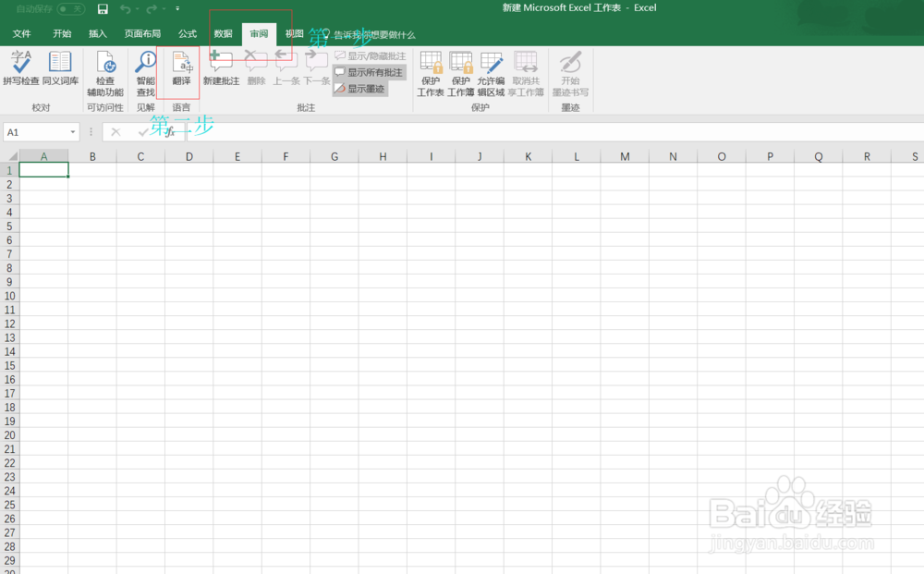Click Protect Workbook (保护工作簿)
Screen dimensions: 924x574
[x=461, y=74]
